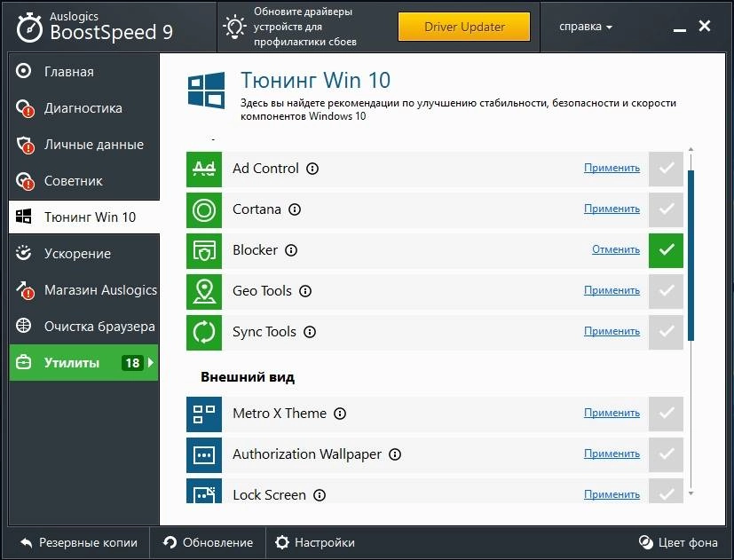Open the справка dropdown menu
The width and height of the screenshot is (734, 560).
pos(585,27)
